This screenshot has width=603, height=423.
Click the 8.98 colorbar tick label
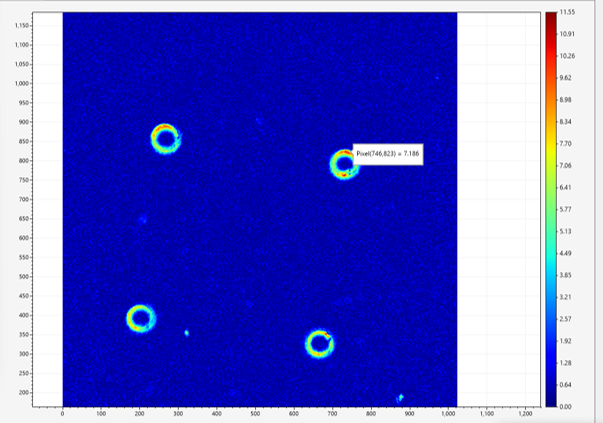pos(565,99)
